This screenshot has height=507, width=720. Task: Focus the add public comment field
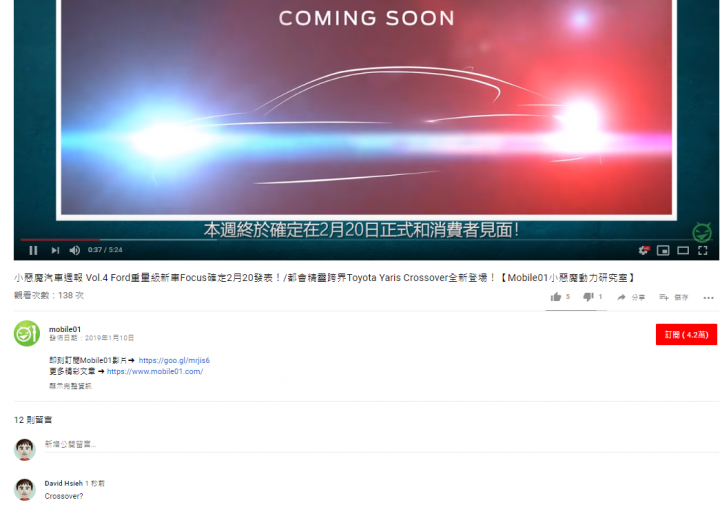(381, 445)
